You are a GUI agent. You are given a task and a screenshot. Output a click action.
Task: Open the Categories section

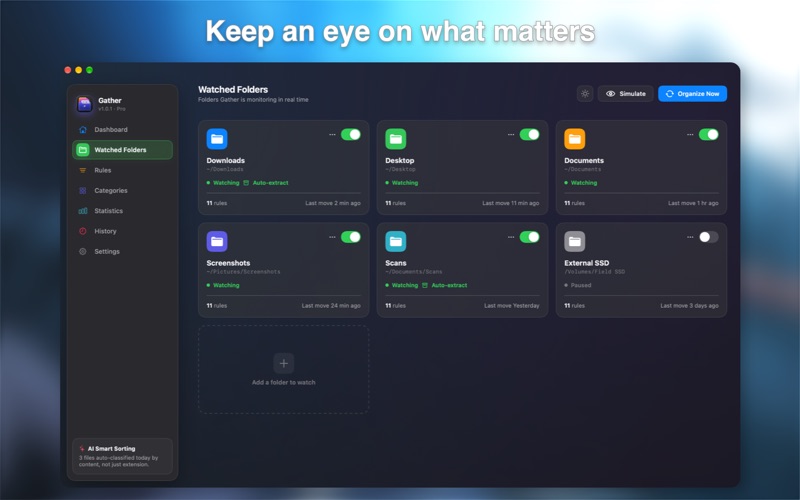(122, 191)
